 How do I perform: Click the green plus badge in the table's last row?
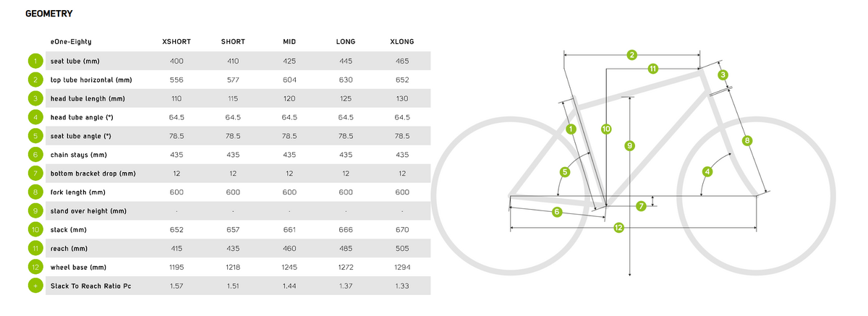tap(35, 286)
